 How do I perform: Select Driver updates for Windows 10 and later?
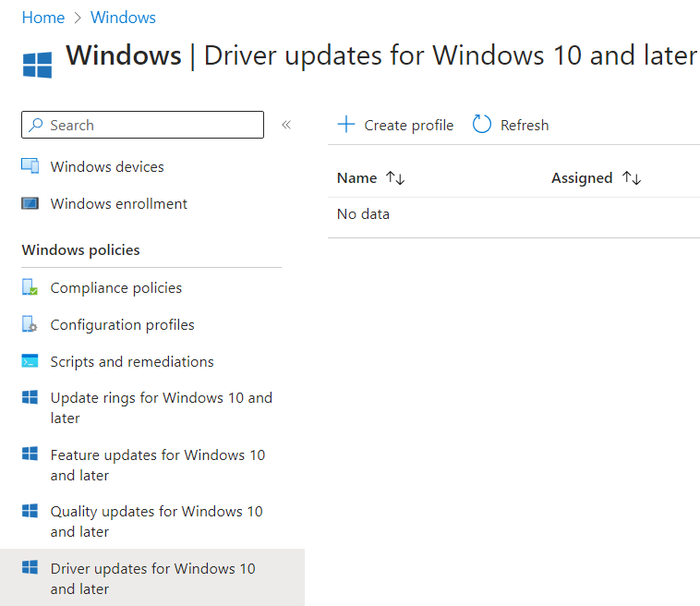(x=152, y=578)
